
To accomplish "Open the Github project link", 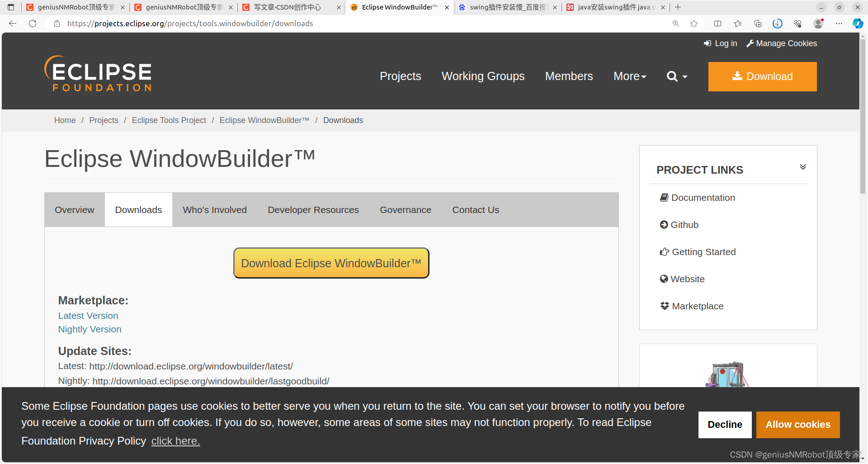I will click(684, 225).
